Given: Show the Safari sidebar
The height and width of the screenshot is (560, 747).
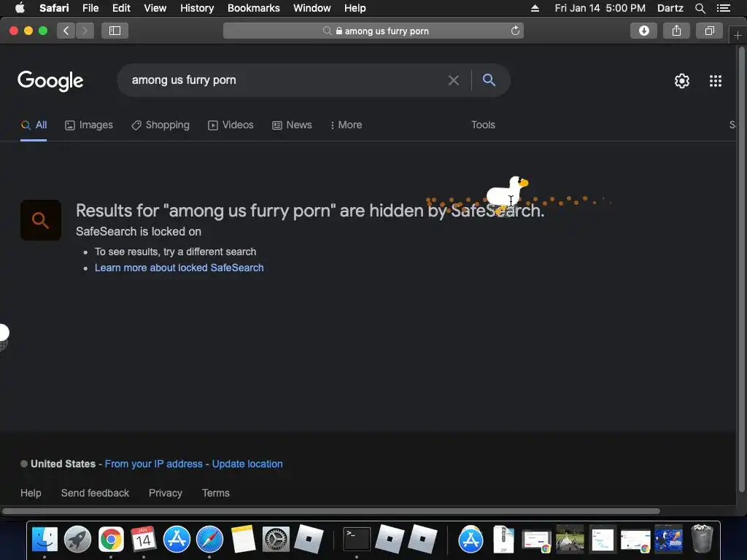Looking at the screenshot, I should click(x=115, y=31).
